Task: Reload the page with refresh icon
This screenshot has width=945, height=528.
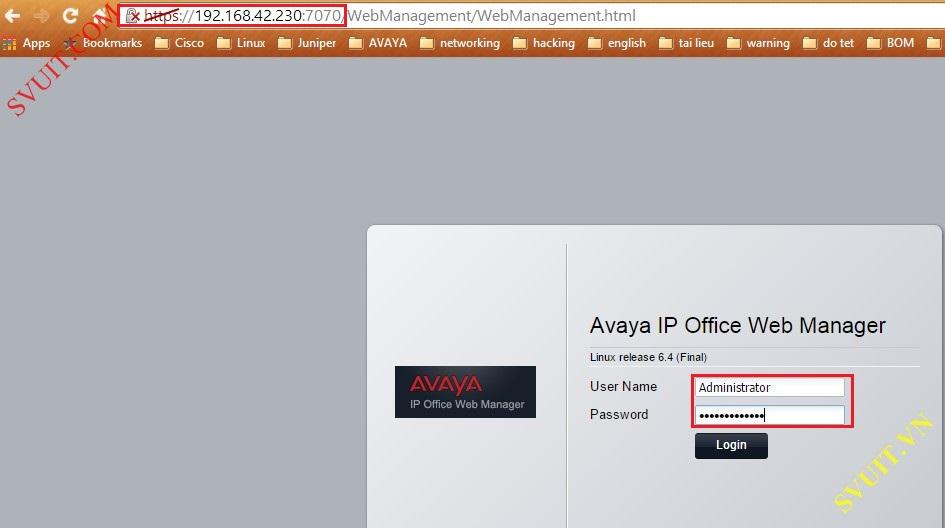Action: click(x=70, y=16)
